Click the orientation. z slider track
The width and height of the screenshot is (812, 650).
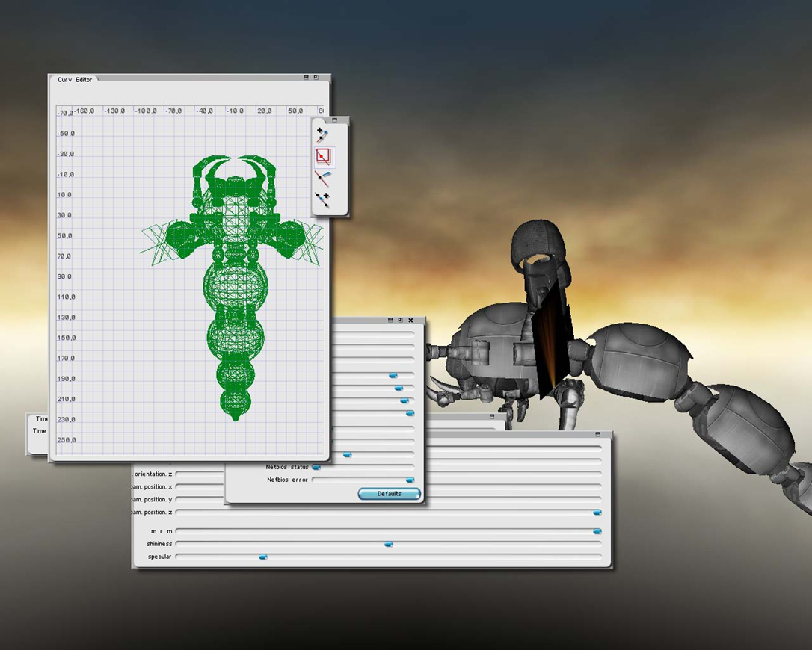point(199,474)
